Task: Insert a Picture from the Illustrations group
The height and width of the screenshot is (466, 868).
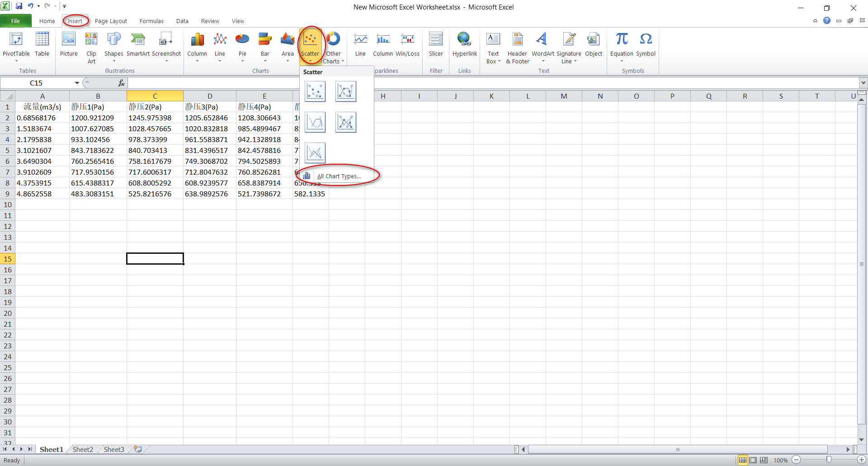Action: pyautogui.click(x=69, y=45)
